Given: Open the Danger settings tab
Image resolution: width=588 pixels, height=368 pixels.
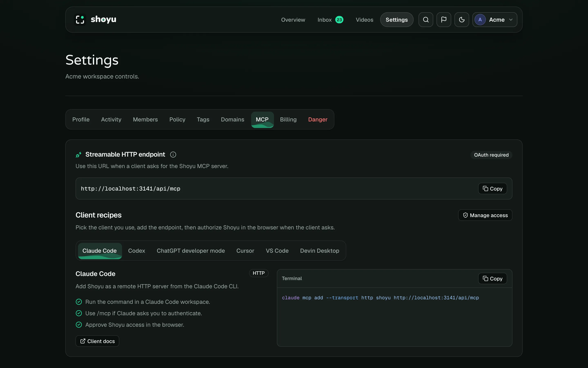Looking at the screenshot, I should point(317,120).
